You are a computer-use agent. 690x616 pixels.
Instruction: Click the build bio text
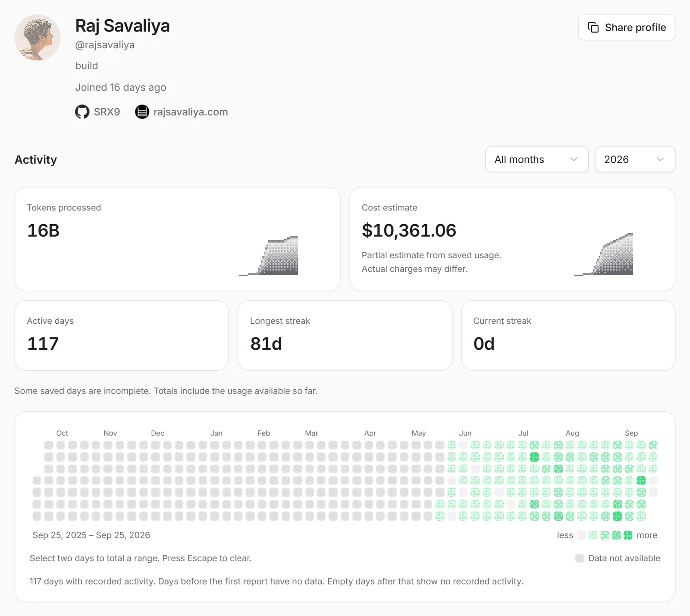tap(87, 66)
